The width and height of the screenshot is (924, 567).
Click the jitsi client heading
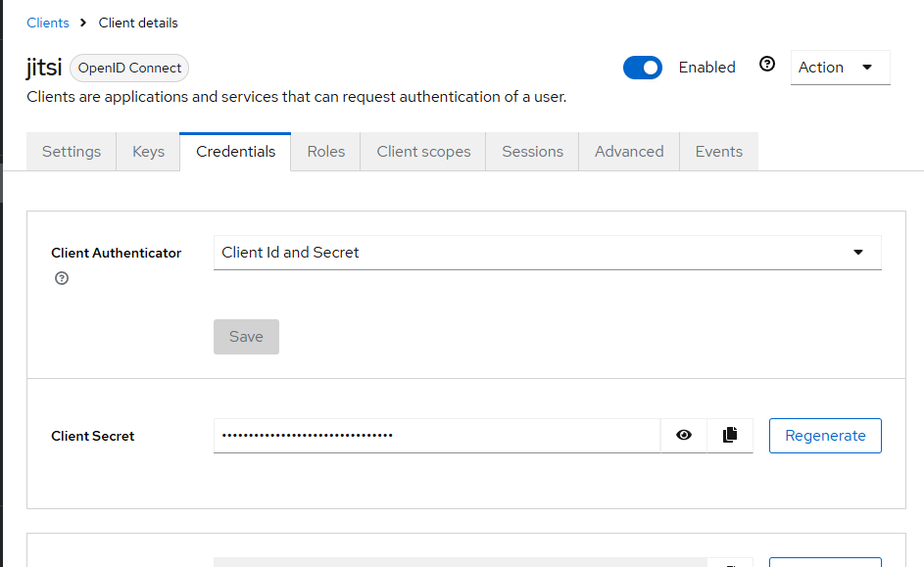(x=44, y=68)
